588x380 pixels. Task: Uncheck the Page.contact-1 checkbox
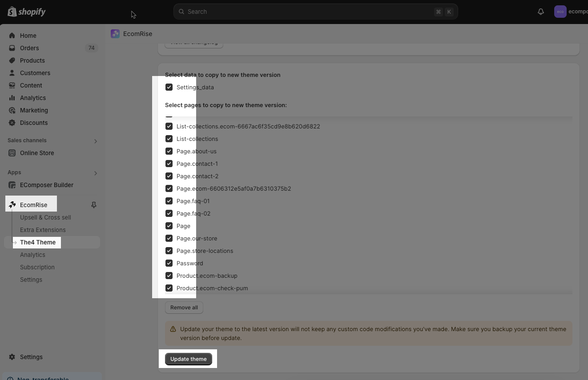(x=169, y=164)
